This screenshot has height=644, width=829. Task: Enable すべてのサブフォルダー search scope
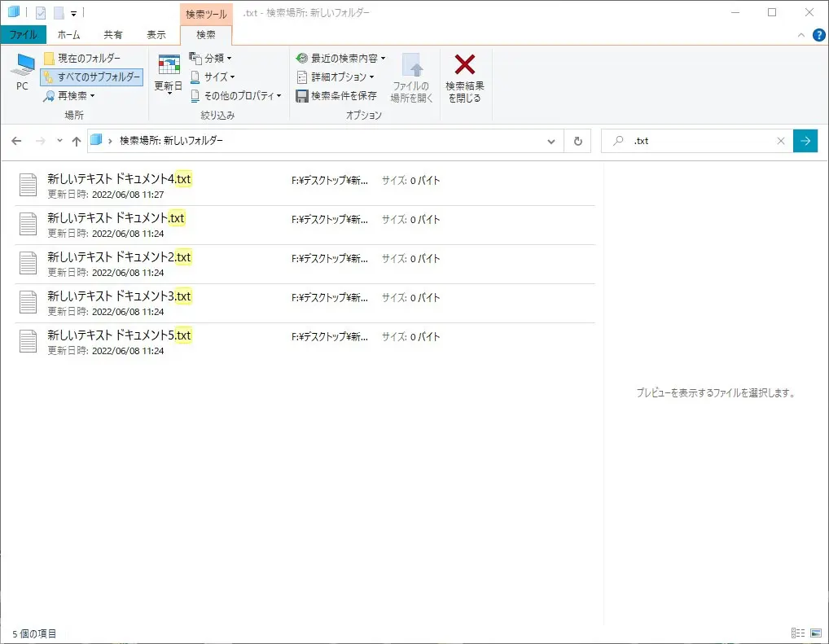90,77
